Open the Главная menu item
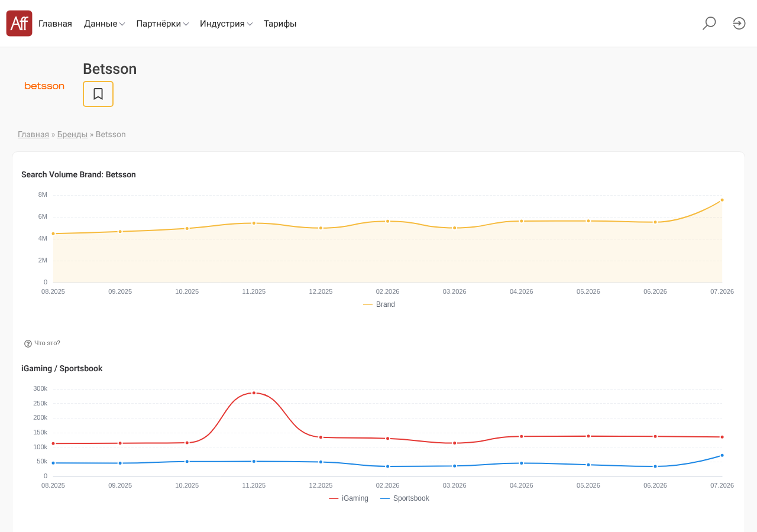This screenshot has width=757, height=532. (55, 24)
